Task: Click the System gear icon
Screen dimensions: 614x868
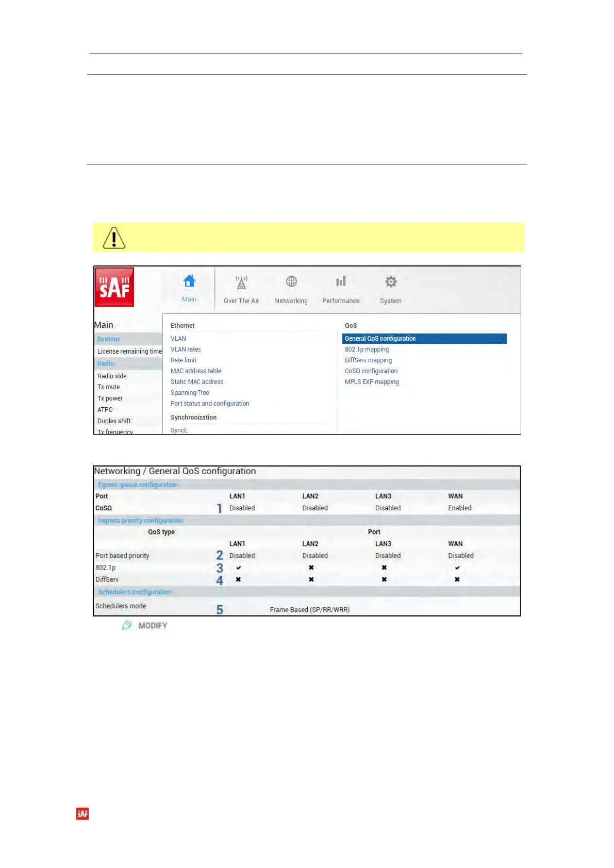Action: [x=391, y=282]
